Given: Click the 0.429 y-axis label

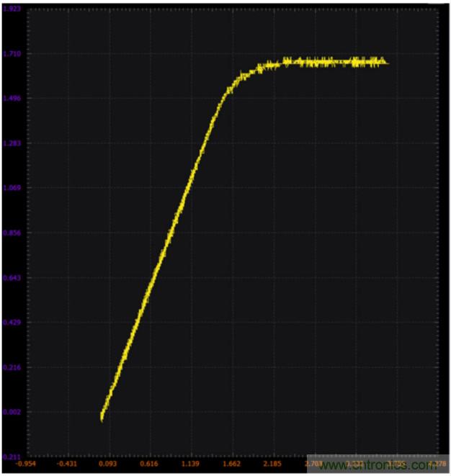Looking at the screenshot, I should pos(12,323).
